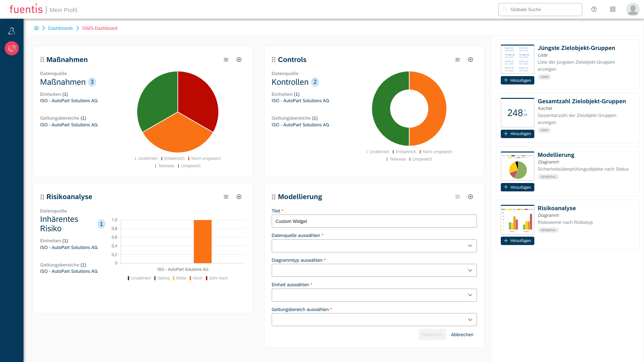This screenshot has height=362, width=644.
Task: Click the Titel input field
Action: [374, 221]
